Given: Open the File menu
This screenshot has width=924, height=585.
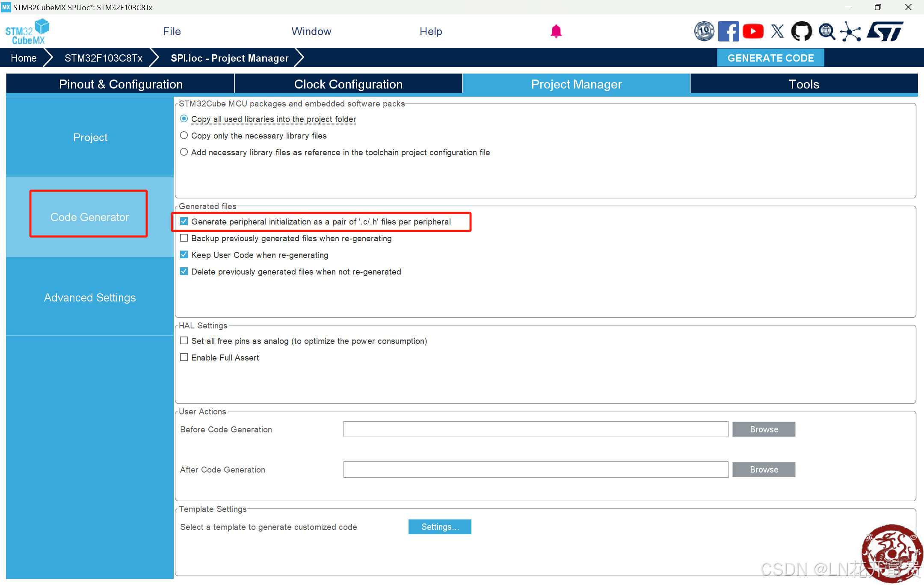Looking at the screenshot, I should click(172, 31).
